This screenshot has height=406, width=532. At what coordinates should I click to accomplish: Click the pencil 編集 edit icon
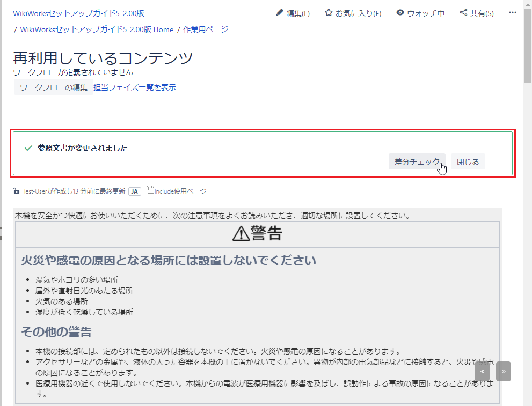(x=279, y=13)
